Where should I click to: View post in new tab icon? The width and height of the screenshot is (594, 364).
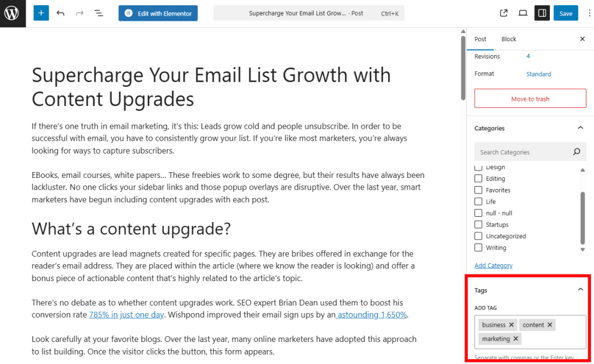pyautogui.click(x=504, y=13)
